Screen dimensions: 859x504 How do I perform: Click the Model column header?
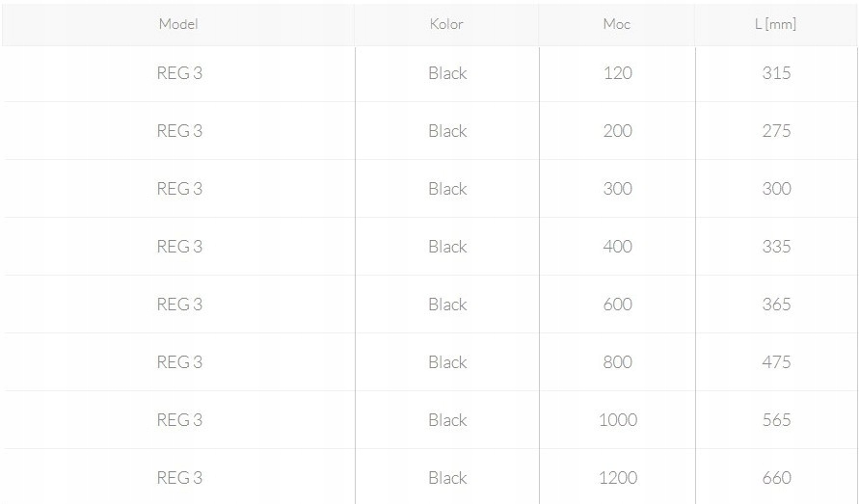(178, 24)
